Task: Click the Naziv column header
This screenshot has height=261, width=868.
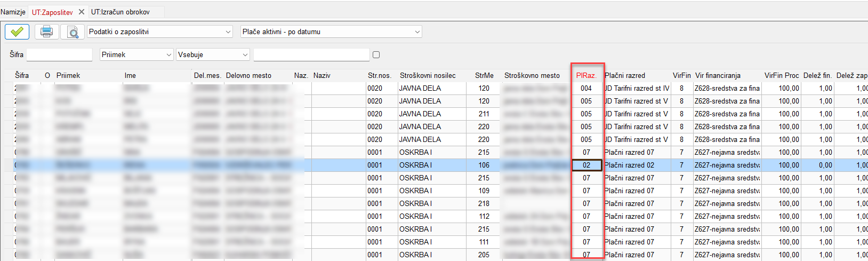Action: coord(322,75)
